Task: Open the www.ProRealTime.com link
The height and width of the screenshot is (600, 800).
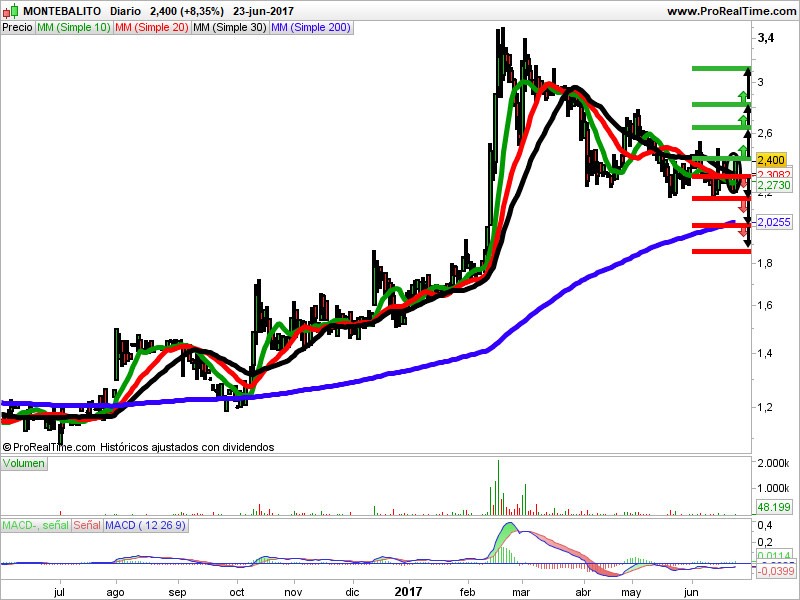Action: [x=730, y=11]
